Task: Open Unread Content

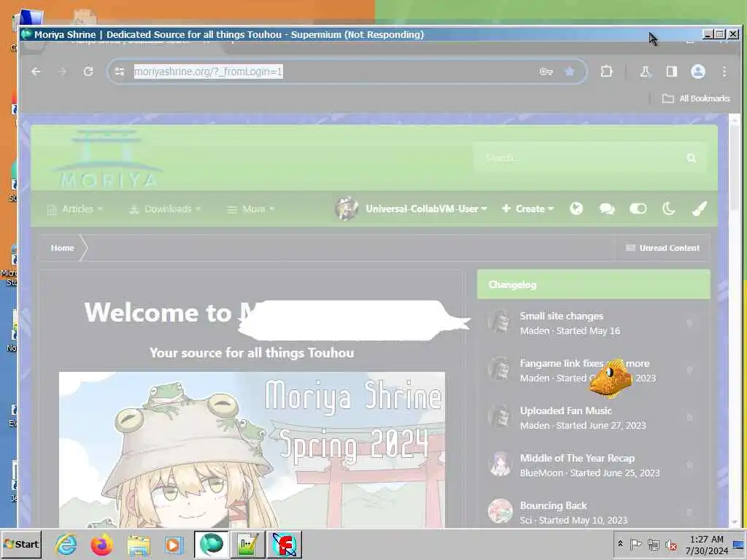Action: (x=662, y=248)
